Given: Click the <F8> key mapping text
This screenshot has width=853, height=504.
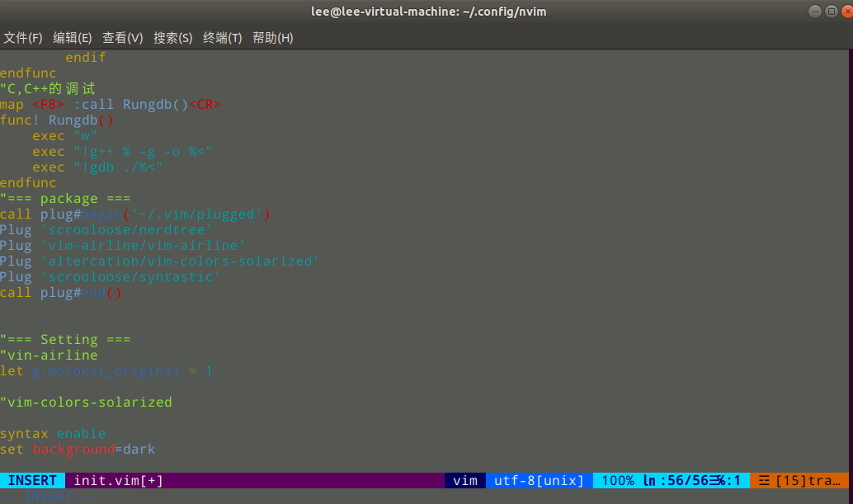Looking at the screenshot, I should (x=48, y=104).
